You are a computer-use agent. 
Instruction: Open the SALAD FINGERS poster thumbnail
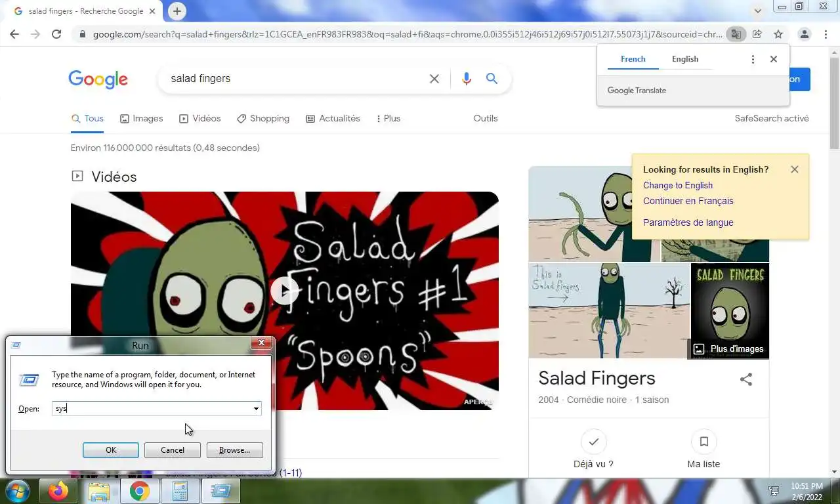(x=730, y=302)
